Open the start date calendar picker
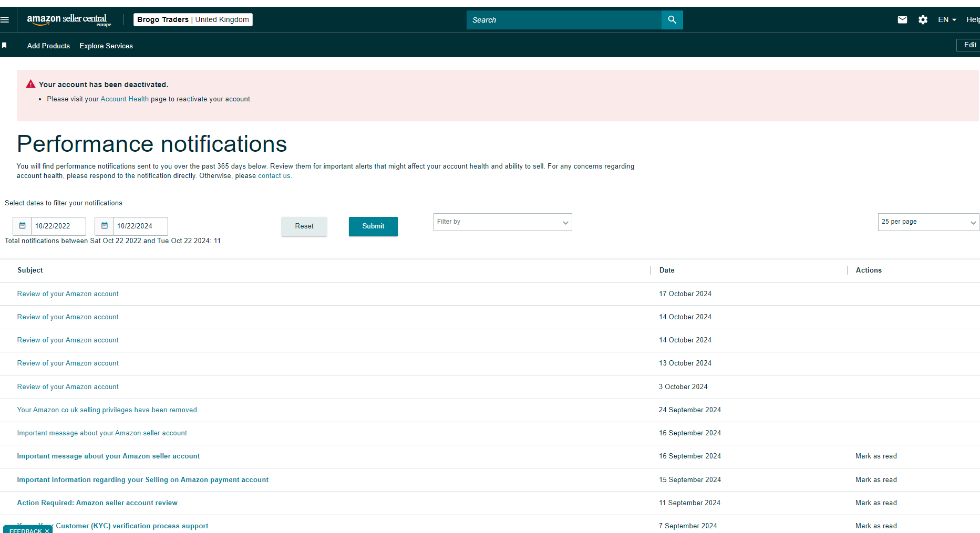This screenshot has width=980, height=533. click(22, 226)
